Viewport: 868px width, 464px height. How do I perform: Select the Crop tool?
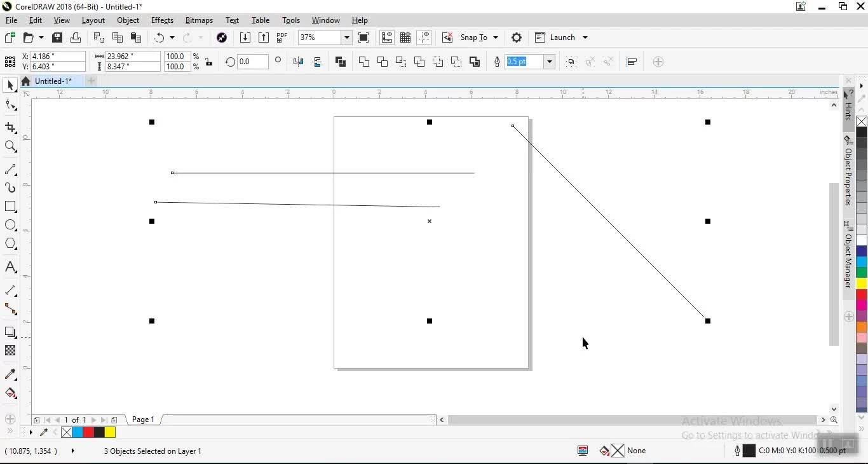coord(10,128)
